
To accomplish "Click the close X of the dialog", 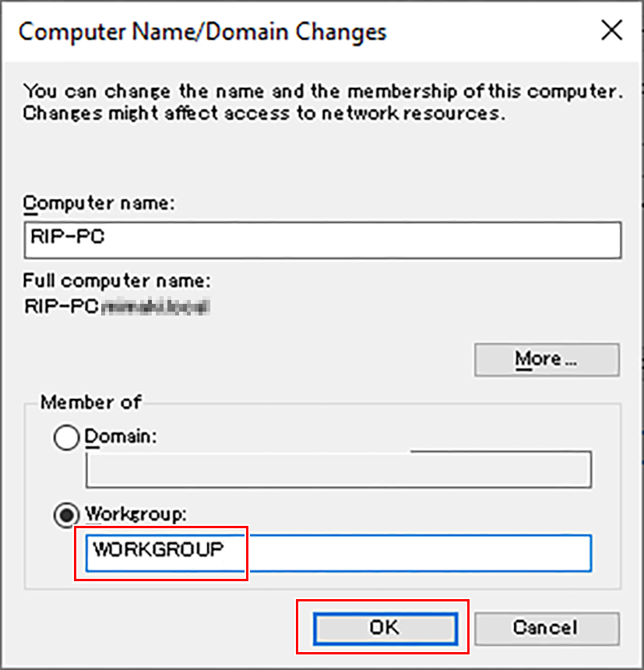I will click(x=612, y=31).
